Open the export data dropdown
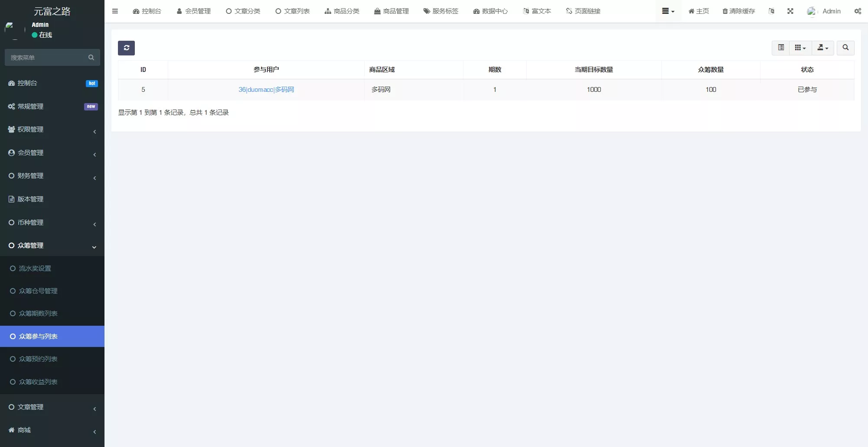The image size is (868, 447). (x=822, y=48)
